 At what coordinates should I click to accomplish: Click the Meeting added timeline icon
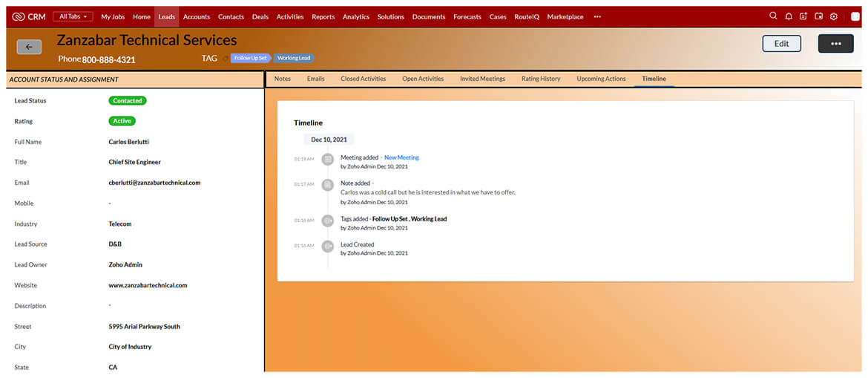328,159
